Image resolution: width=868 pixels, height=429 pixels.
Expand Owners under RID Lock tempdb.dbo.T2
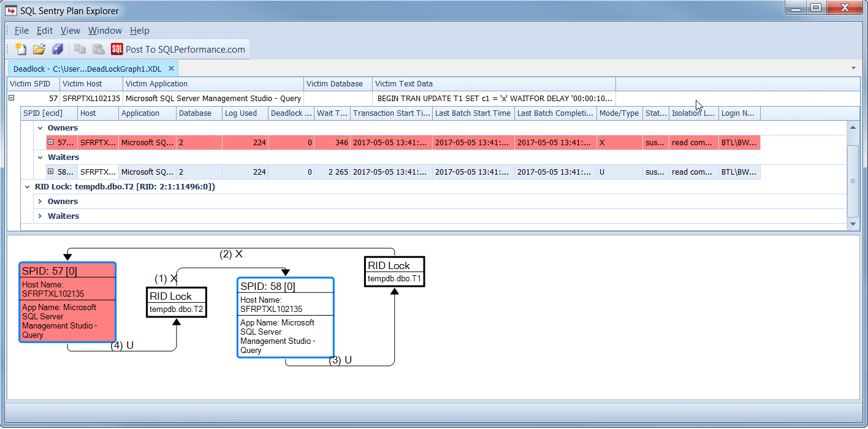(x=40, y=202)
